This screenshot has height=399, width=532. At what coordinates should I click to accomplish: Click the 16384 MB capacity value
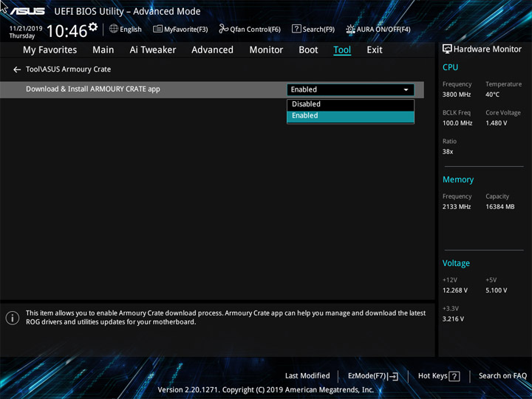coord(499,207)
